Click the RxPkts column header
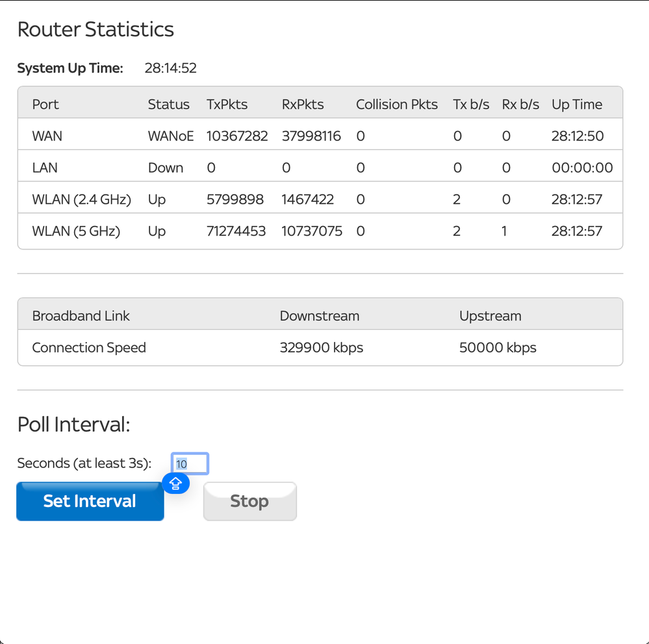 (x=303, y=105)
